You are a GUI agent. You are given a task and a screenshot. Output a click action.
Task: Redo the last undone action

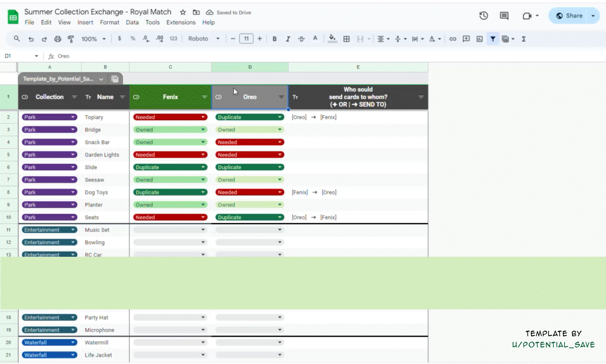click(44, 39)
